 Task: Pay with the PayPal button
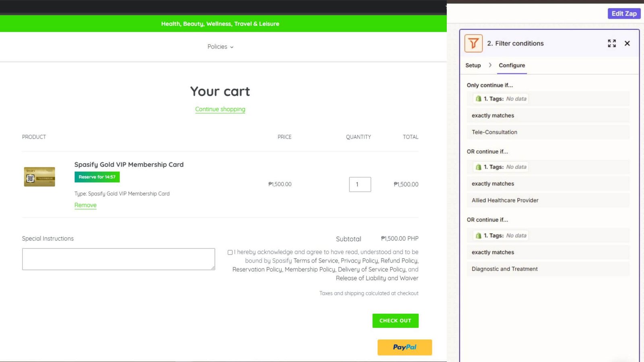point(405,347)
